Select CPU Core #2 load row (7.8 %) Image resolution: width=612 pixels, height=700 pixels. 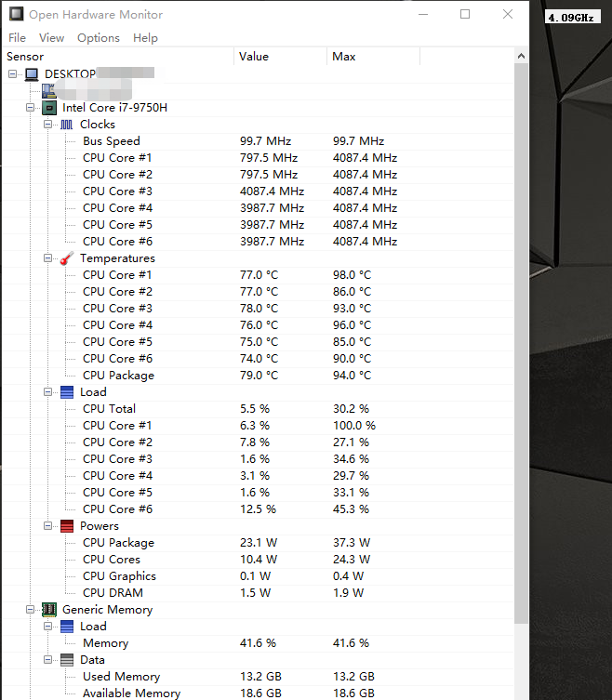point(259,442)
